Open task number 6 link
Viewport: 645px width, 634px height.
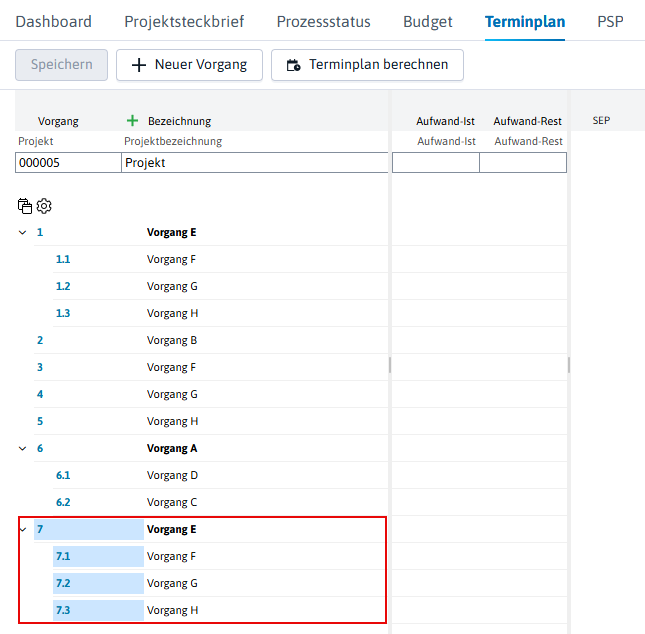point(40,448)
